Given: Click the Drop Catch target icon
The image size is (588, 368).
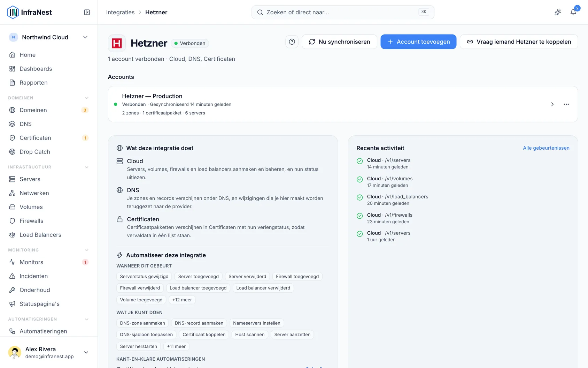Looking at the screenshot, I should point(12,152).
